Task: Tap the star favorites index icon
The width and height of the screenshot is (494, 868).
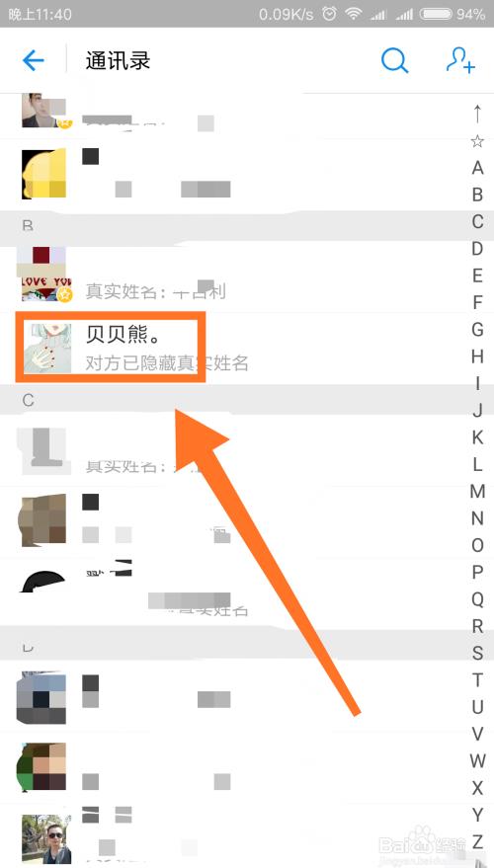Action: [x=477, y=141]
